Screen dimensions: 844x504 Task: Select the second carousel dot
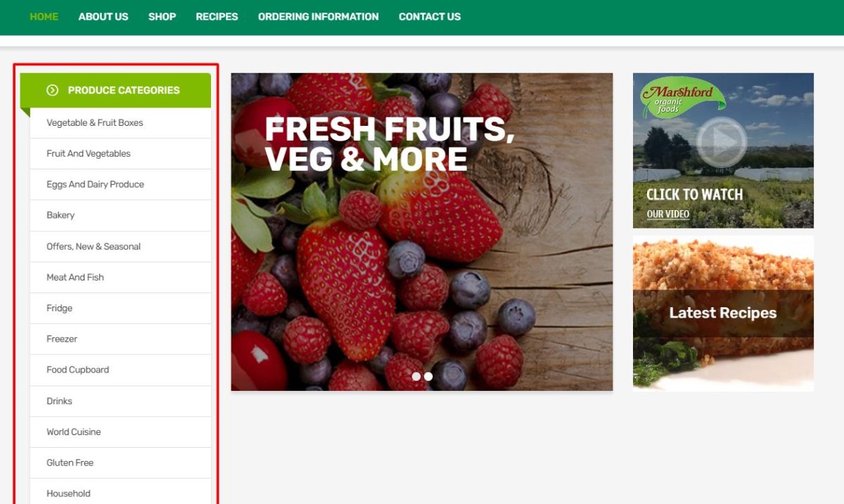[428, 377]
